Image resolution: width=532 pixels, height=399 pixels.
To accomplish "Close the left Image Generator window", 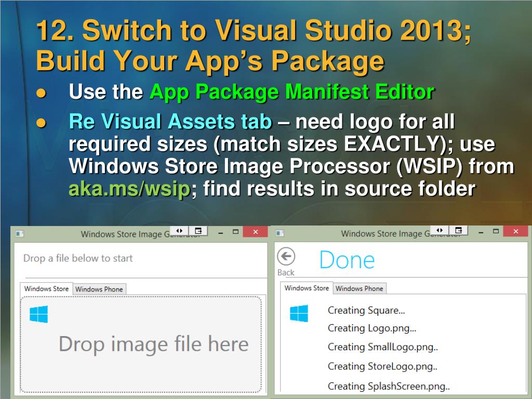I will tap(256, 232).
